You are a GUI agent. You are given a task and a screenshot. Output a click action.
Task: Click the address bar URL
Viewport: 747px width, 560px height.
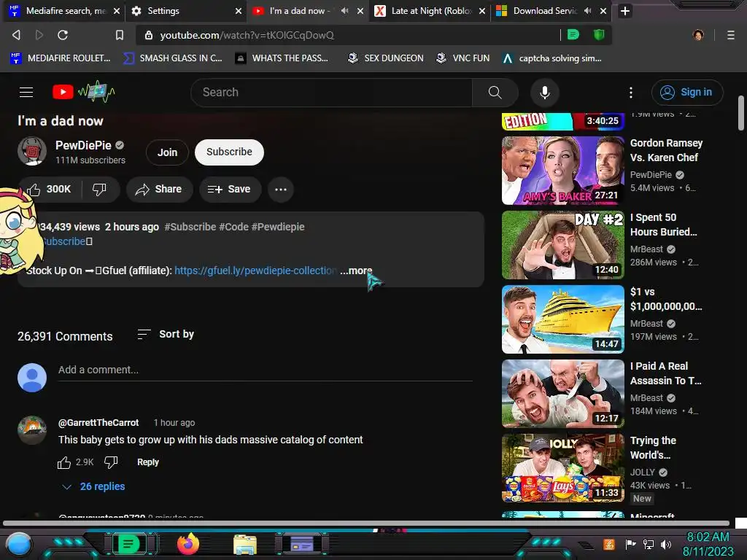pos(247,35)
